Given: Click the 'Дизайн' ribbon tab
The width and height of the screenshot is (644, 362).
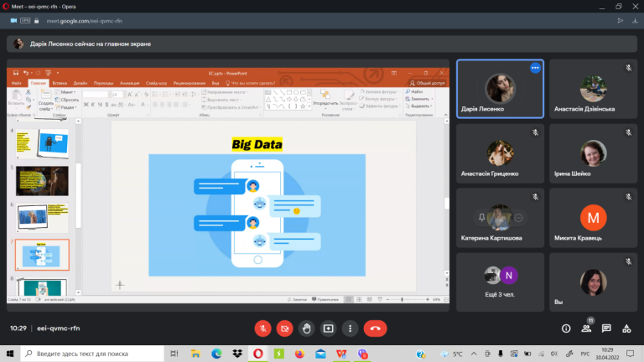Looking at the screenshot, I should click(x=80, y=83).
